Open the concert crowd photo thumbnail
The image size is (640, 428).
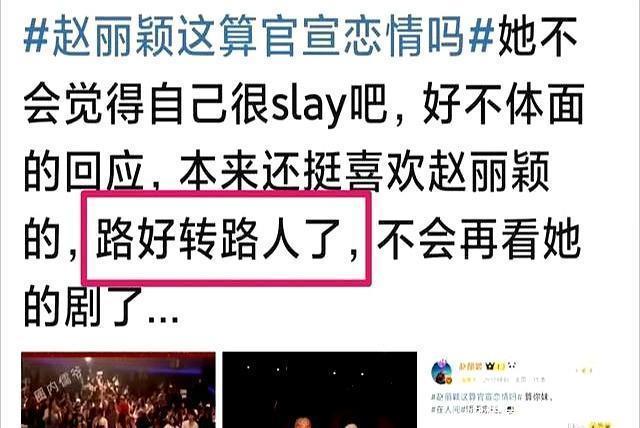pos(118,390)
